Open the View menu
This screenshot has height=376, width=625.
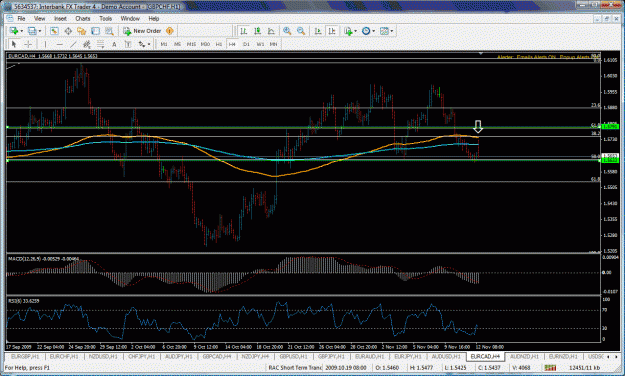tap(39, 19)
